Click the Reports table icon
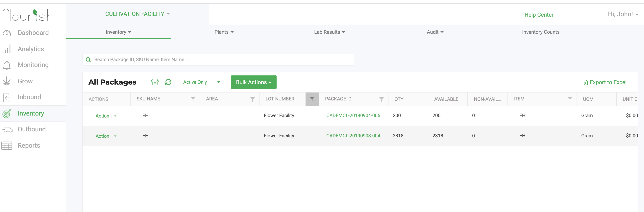 (x=7, y=146)
